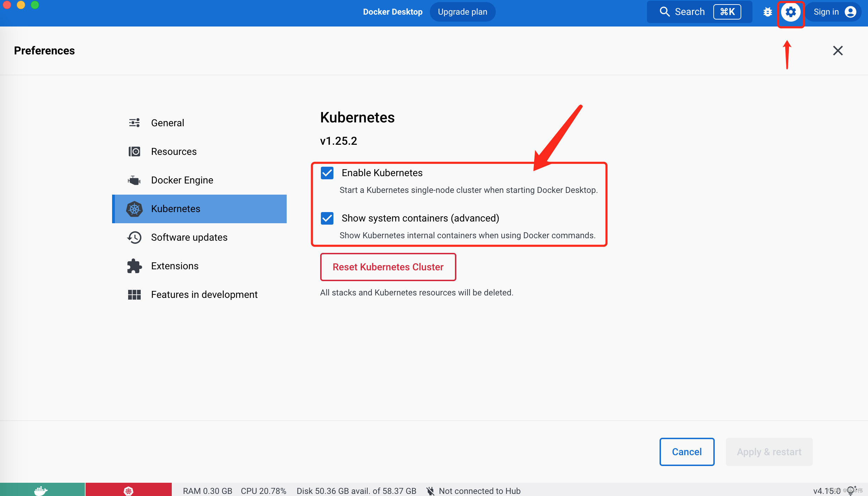Toggle Show system containers checkbox
This screenshot has width=868, height=496.
(327, 218)
